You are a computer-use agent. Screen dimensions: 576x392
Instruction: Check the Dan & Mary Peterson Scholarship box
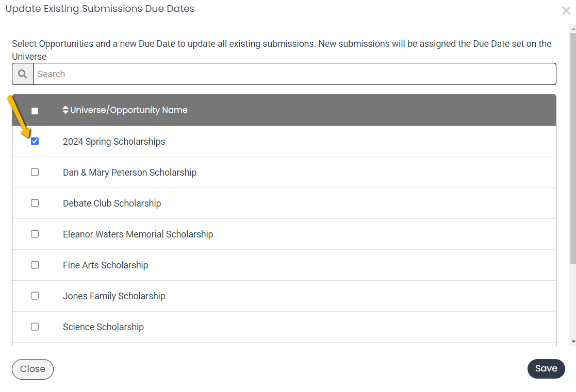pyautogui.click(x=35, y=172)
